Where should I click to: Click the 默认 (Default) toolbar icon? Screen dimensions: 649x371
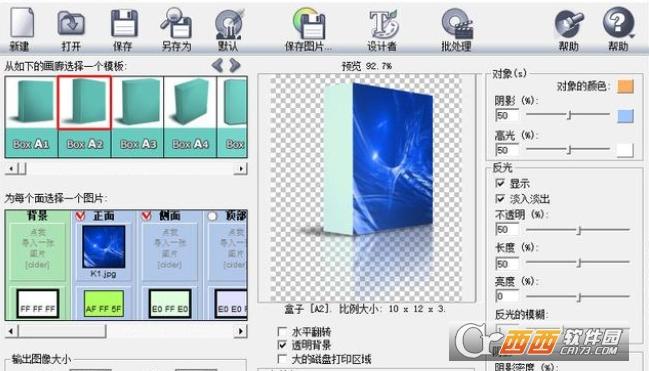(x=229, y=24)
